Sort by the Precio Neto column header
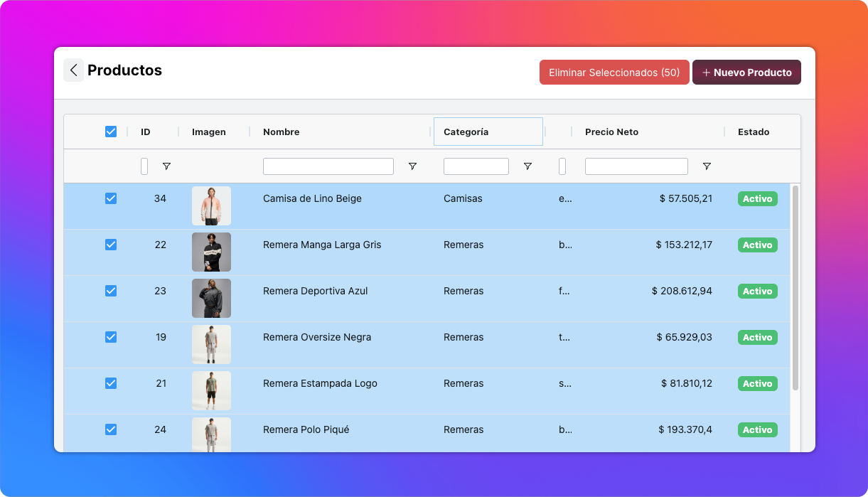This screenshot has width=868, height=497. pos(611,132)
